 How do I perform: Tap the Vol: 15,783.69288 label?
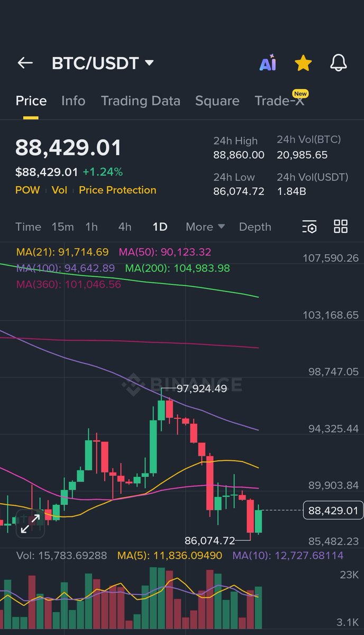point(61,556)
